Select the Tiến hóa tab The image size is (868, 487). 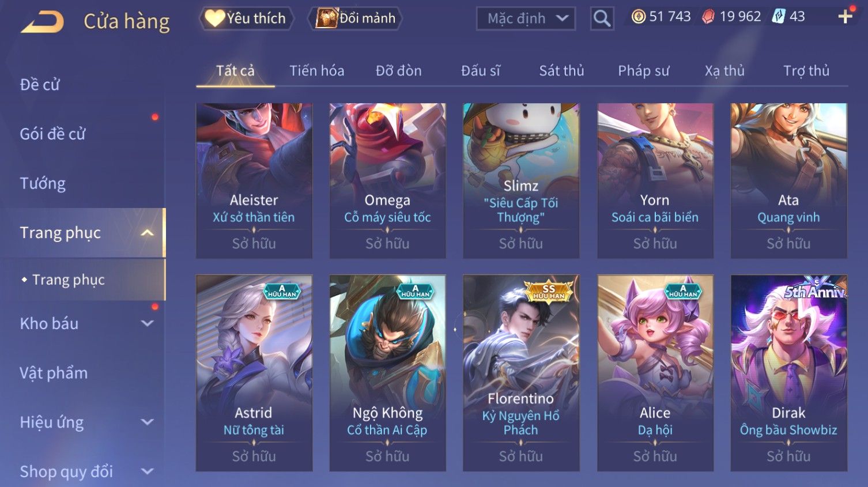pos(316,71)
